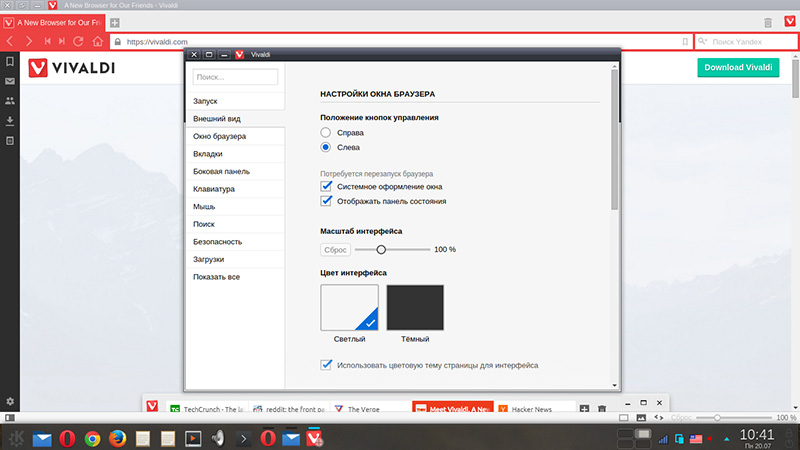The height and width of the screenshot is (450, 800).
Task: Open the Безопасность settings section
Action: [x=235, y=242]
